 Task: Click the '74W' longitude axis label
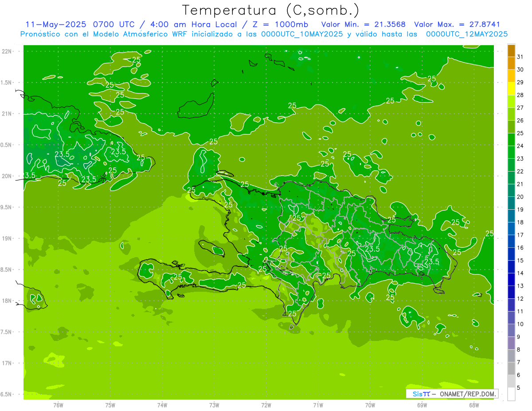coord(162,405)
